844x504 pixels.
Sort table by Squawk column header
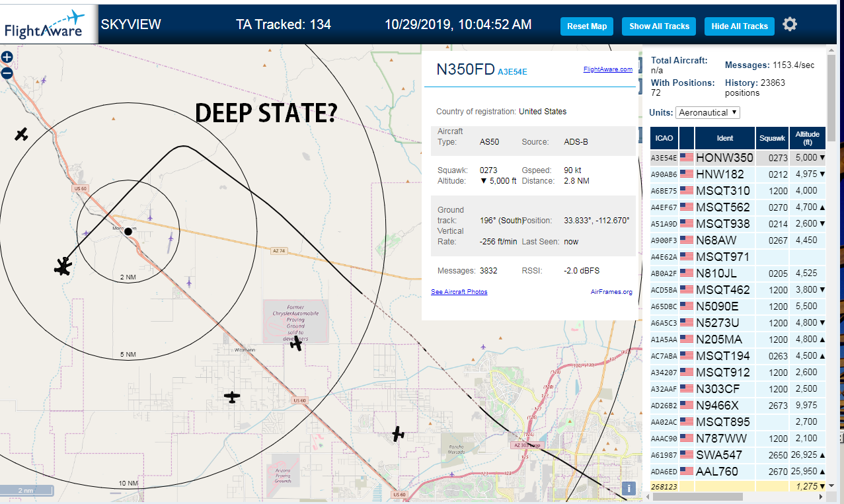click(772, 138)
